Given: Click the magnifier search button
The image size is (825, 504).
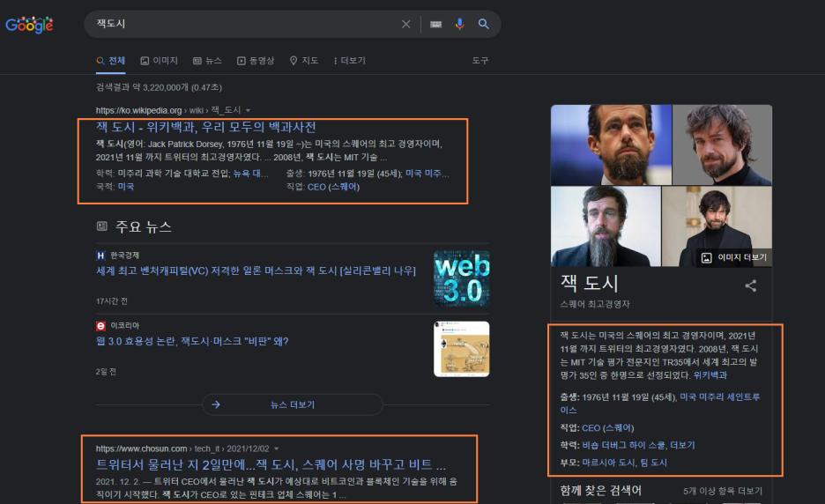Looking at the screenshot, I should click(484, 24).
